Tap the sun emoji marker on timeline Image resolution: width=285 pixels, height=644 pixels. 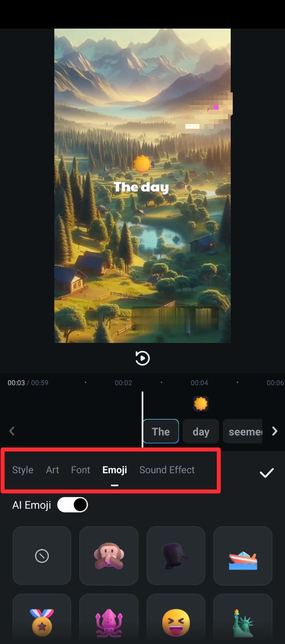[201, 403]
